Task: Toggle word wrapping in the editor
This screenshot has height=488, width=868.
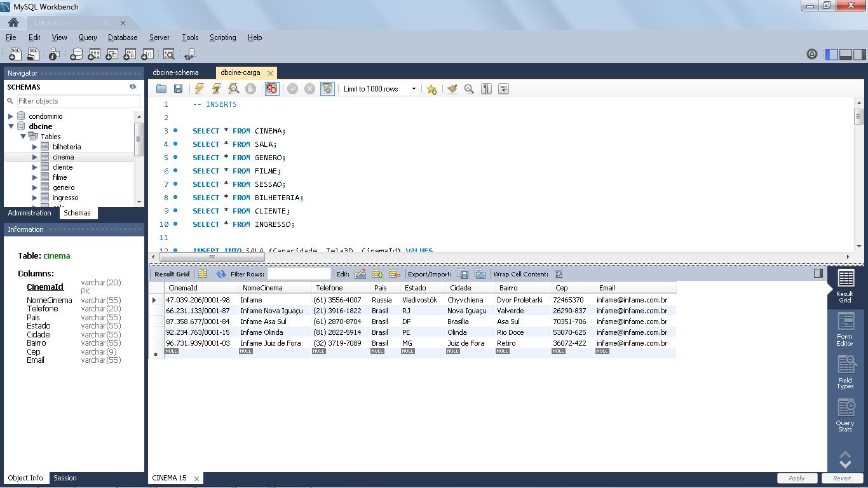Action: click(x=503, y=89)
